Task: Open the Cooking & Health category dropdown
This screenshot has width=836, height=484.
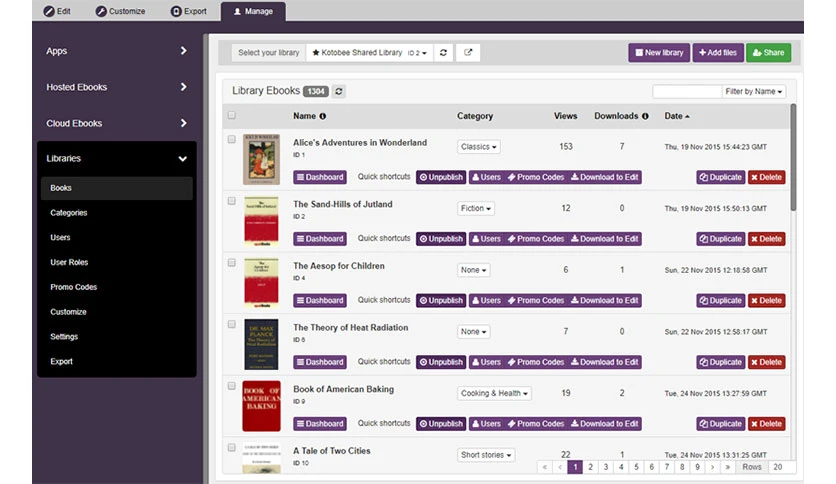Action: 494,393
